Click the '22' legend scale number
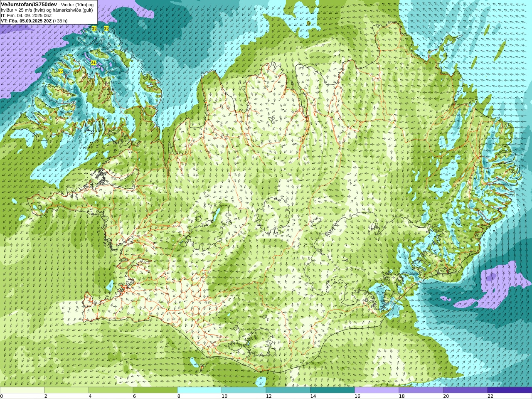This screenshot has width=532, height=399. pos(490,396)
